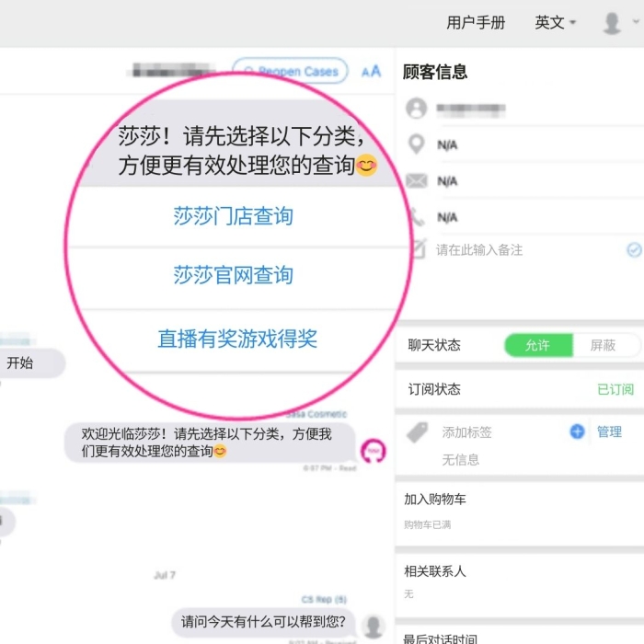
Task: Click the 聊天状态 label
Action: (434, 345)
